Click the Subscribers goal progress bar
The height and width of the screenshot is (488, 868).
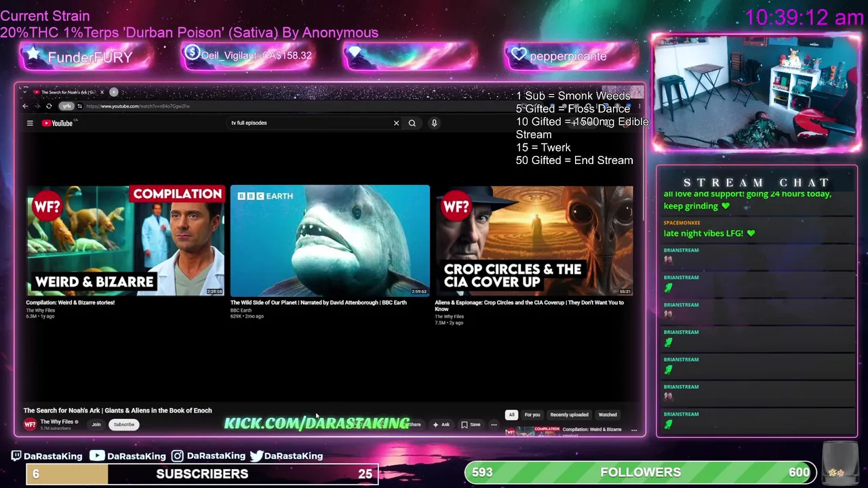202,474
